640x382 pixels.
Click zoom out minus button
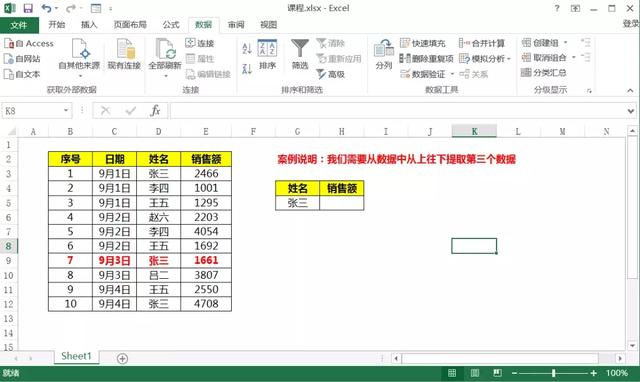[514, 373]
